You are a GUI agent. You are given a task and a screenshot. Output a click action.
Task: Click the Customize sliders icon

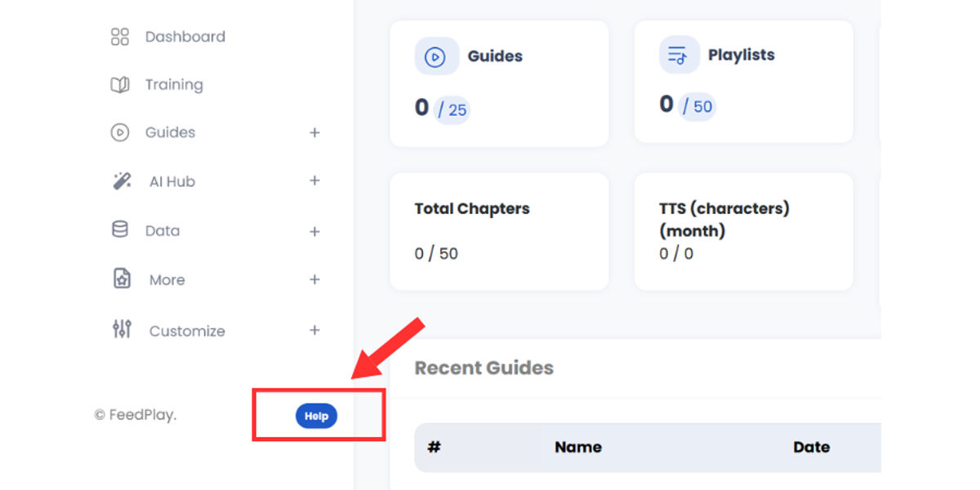coord(122,330)
